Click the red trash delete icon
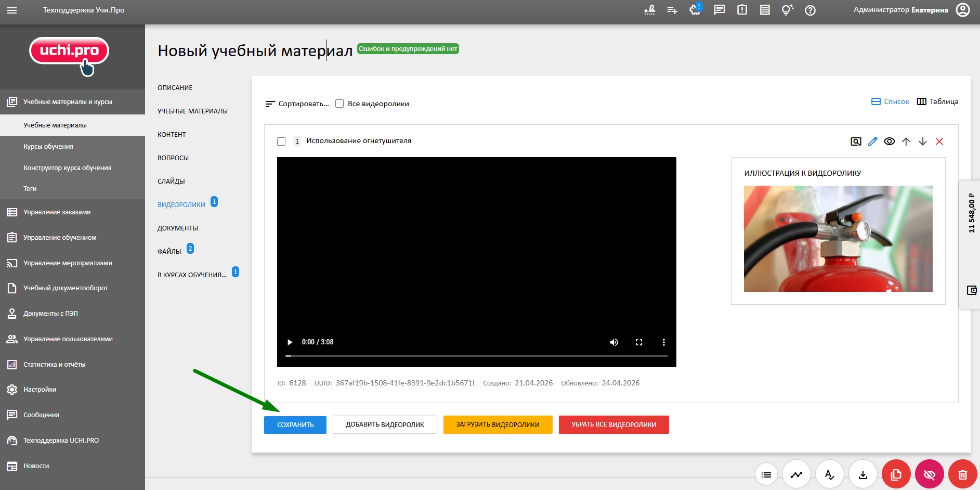Viewport: 980px width, 490px height. click(x=962, y=474)
